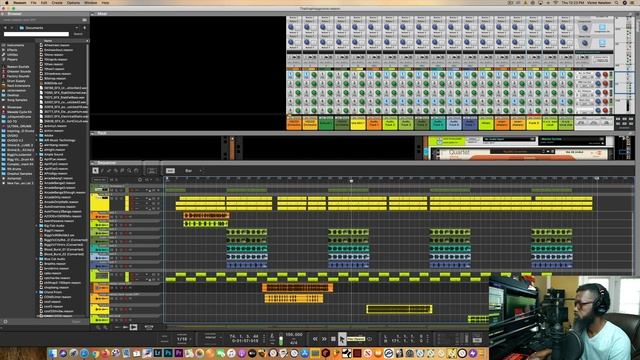The height and width of the screenshot is (360, 640).
Task: Collapse the Rack panel header
Action: pyautogui.click(x=93, y=133)
